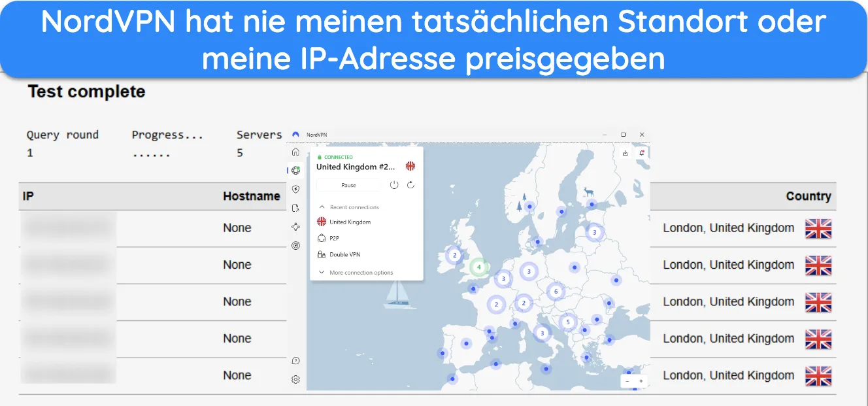Viewport: 868px width, 406px height.
Task: Click the blurred IP in the fourth row
Action: click(68, 339)
